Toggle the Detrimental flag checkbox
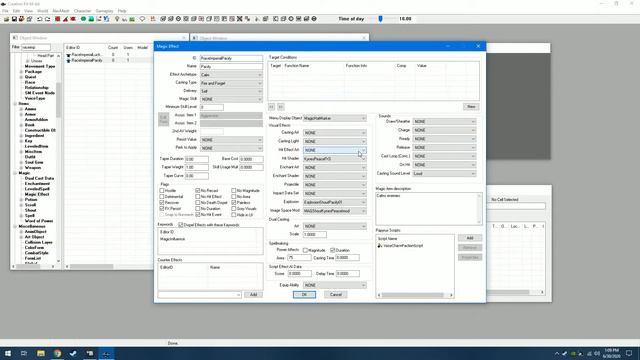640x360 pixels. (162, 197)
